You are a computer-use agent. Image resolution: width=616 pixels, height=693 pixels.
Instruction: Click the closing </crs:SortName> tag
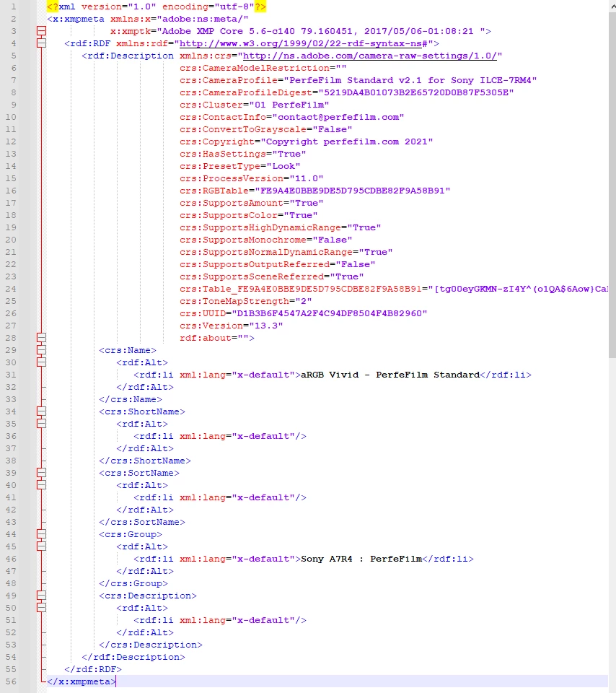(142, 523)
